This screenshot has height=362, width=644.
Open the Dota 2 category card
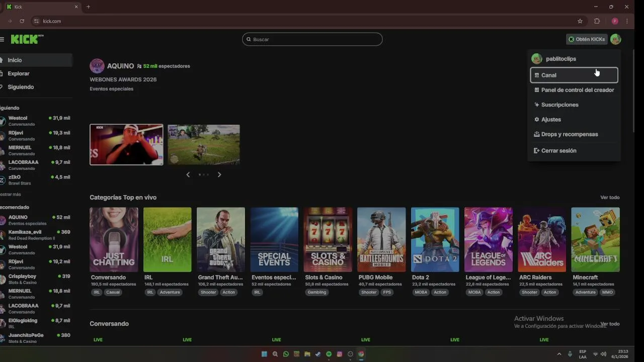tap(435, 240)
